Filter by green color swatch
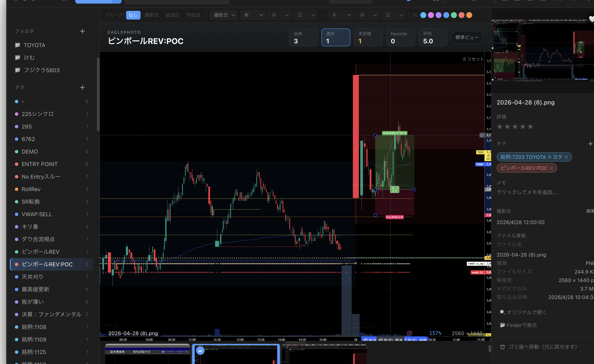This screenshot has height=364, width=594. [x=454, y=15]
